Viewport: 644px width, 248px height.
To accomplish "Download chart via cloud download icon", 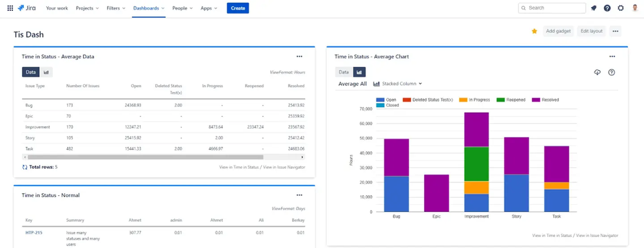I will [598, 72].
